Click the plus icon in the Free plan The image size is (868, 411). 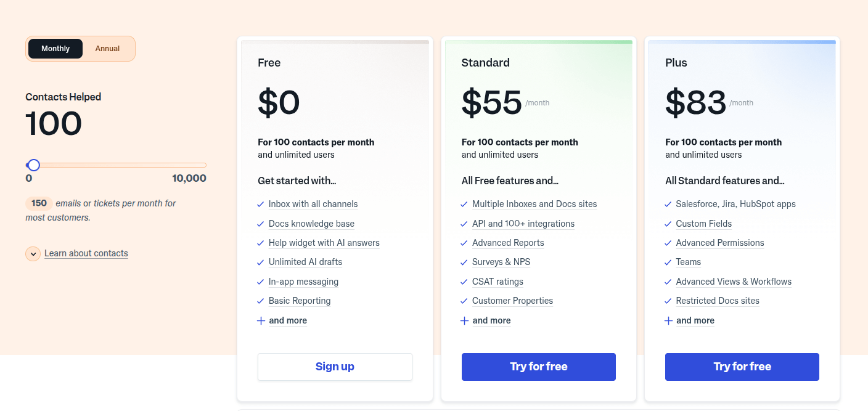261,320
